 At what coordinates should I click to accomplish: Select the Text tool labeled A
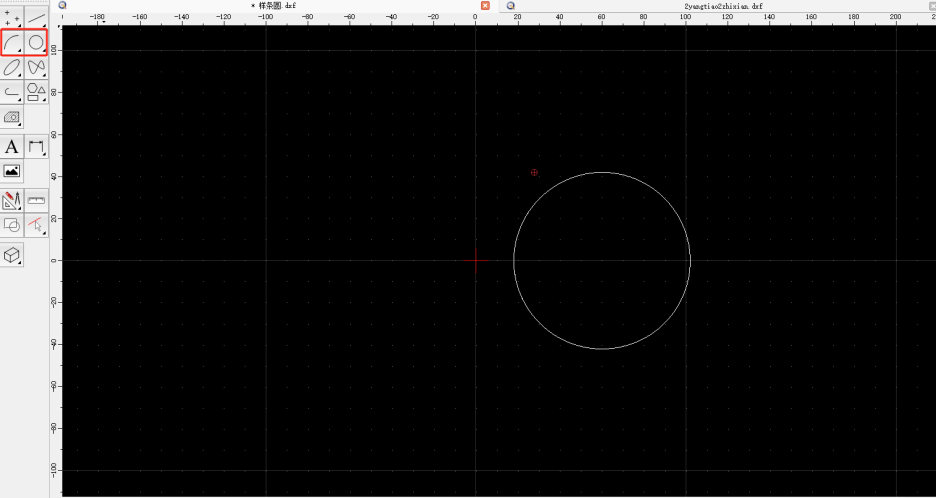coord(12,147)
